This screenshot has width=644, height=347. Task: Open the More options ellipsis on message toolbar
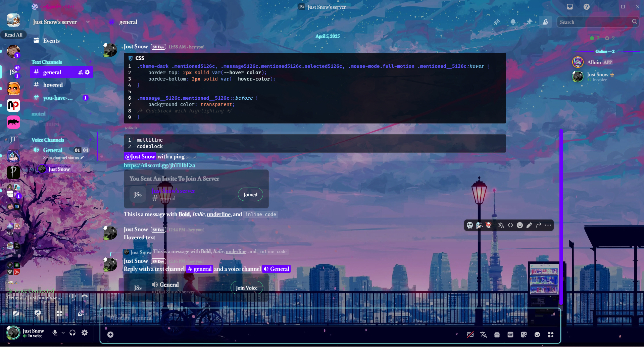click(548, 225)
